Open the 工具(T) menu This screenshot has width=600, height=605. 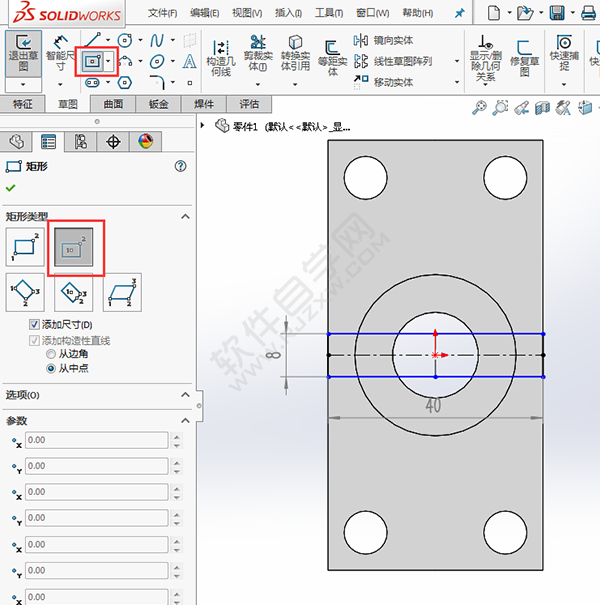(329, 13)
